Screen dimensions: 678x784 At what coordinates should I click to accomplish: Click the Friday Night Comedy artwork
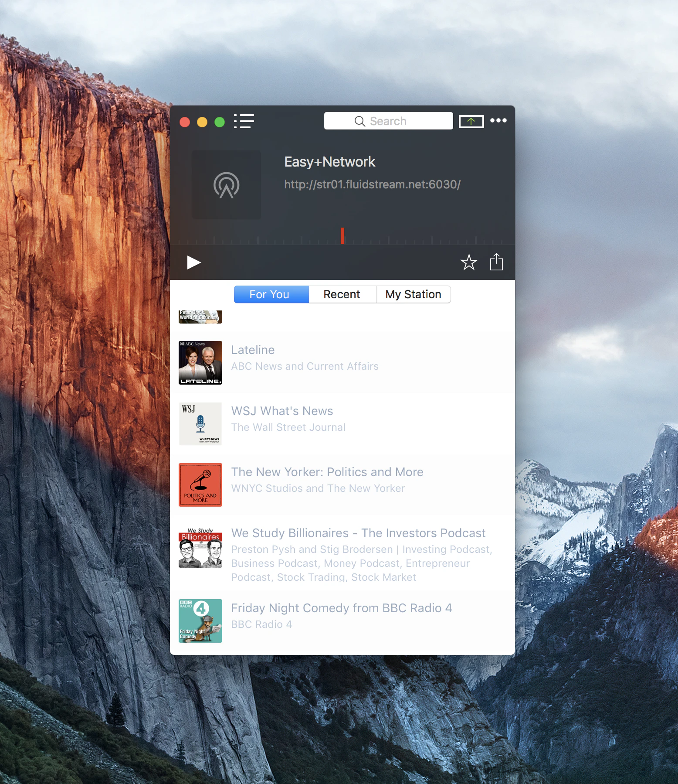(x=200, y=621)
